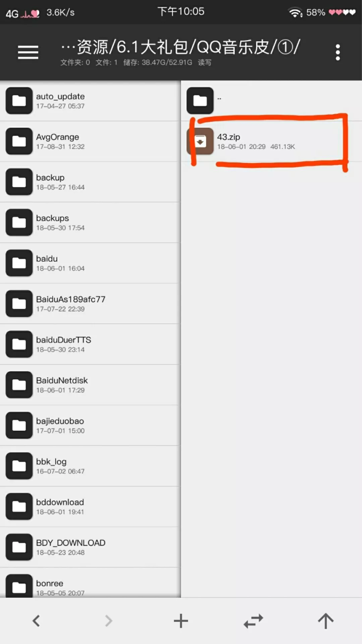Open the backups folder
The width and height of the screenshot is (362, 644).
[90, 222]
